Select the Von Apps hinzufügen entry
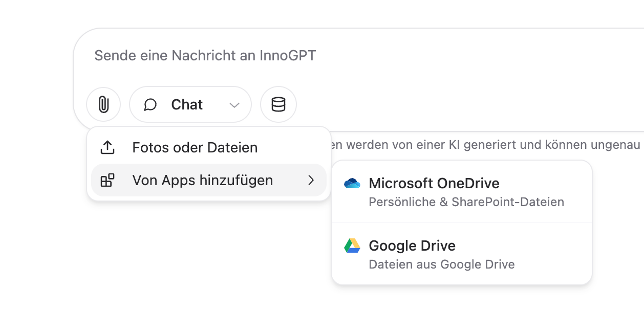This screenshot has height=311, width=644. [x=209, y=180]
